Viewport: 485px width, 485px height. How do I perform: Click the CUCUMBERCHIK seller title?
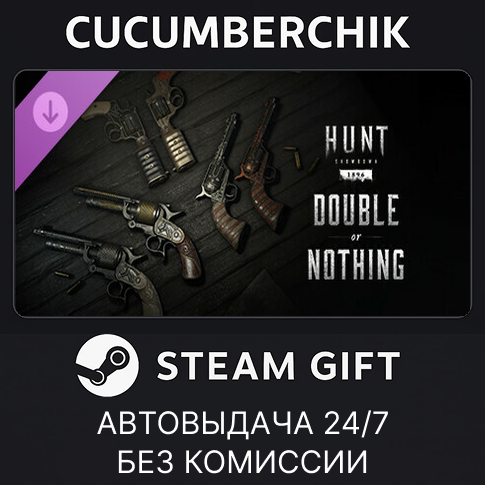[x=237, y=32]
